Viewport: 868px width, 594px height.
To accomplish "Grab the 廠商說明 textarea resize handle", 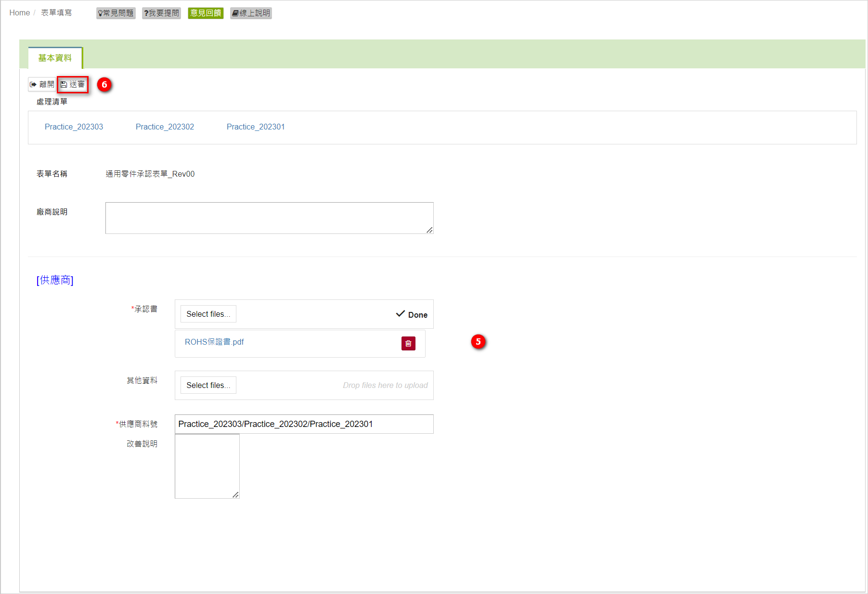I will (429, 230).
